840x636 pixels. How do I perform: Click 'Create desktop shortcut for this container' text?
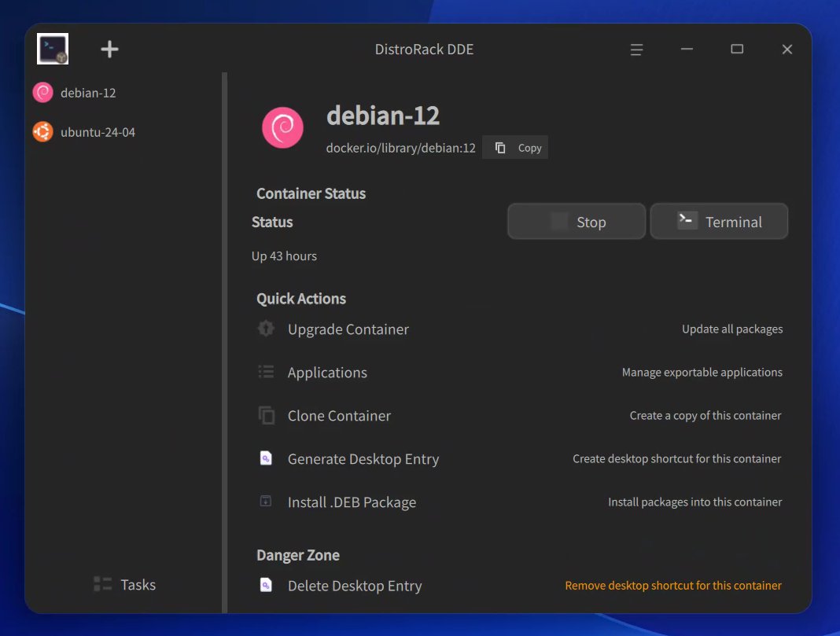point(676,459)
